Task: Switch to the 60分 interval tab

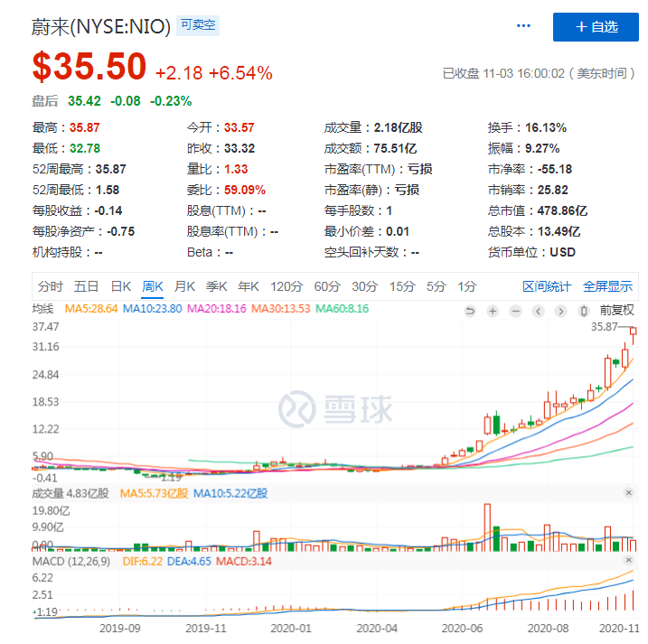Action: tap(327, 285)
